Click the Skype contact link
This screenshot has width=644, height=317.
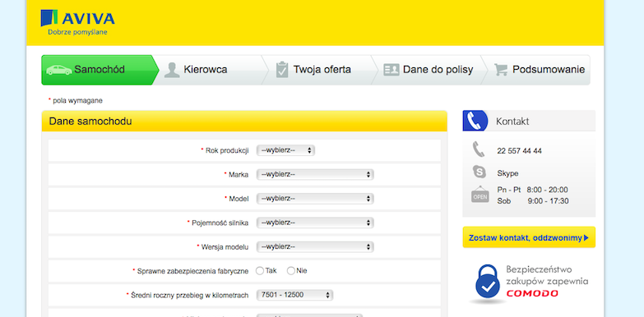coord(507,173)
